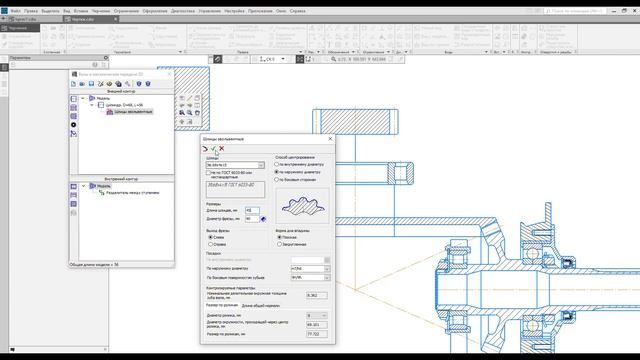Open the view scale dropdown arrow in toolbar
Screen dimensions: 640x360
tap(283, 59)
